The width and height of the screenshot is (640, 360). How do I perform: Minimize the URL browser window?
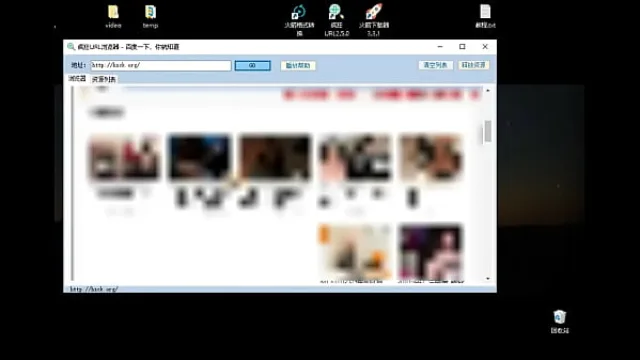(x=440, y=47)
